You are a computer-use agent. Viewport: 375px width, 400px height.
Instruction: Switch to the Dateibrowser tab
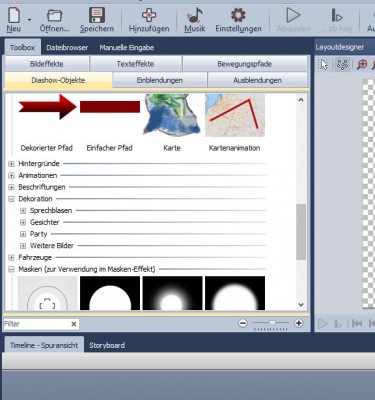pyautogui.click(x=67, y=48)
